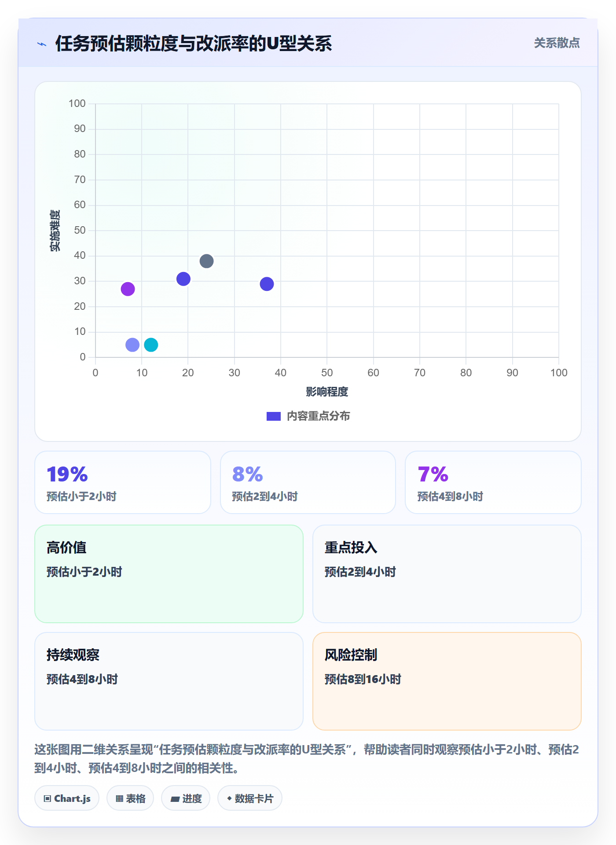Click the light periwinkle scatter point
Image resolution: width=616 pixels, height=845 pixels.
[x=132, y=345]
